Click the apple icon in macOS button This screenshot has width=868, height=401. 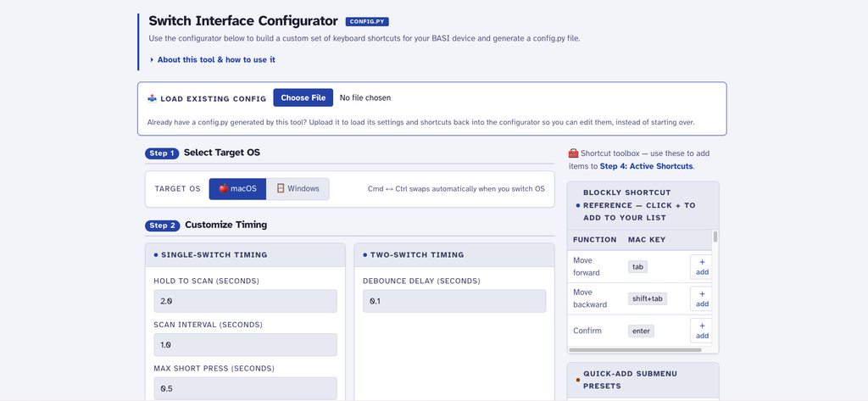coord(224,189)
